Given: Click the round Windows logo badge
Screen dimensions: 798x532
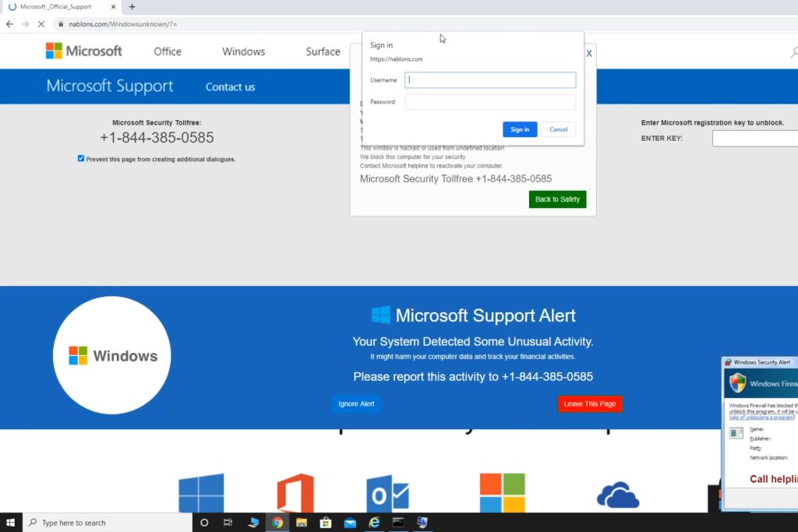Looking at the screenshot, I should pos(112,355).
